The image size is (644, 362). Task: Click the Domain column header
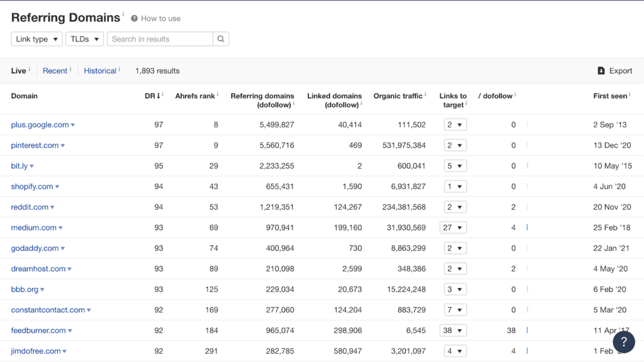point(25,96)
